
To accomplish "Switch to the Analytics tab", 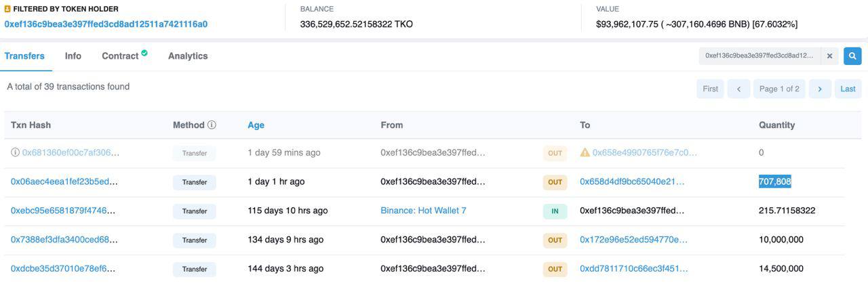I will (188, 56).
